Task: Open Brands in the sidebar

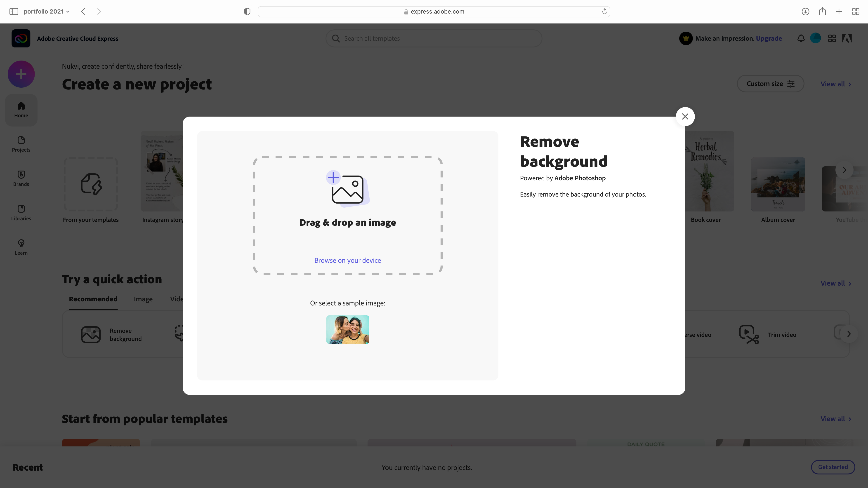Action: coord(21,178)
